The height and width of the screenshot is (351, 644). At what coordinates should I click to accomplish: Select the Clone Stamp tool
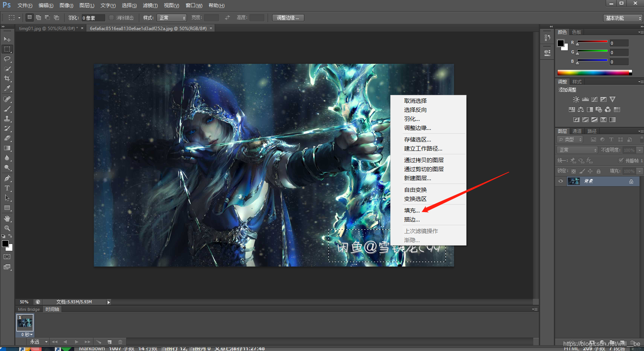point(7,119)
